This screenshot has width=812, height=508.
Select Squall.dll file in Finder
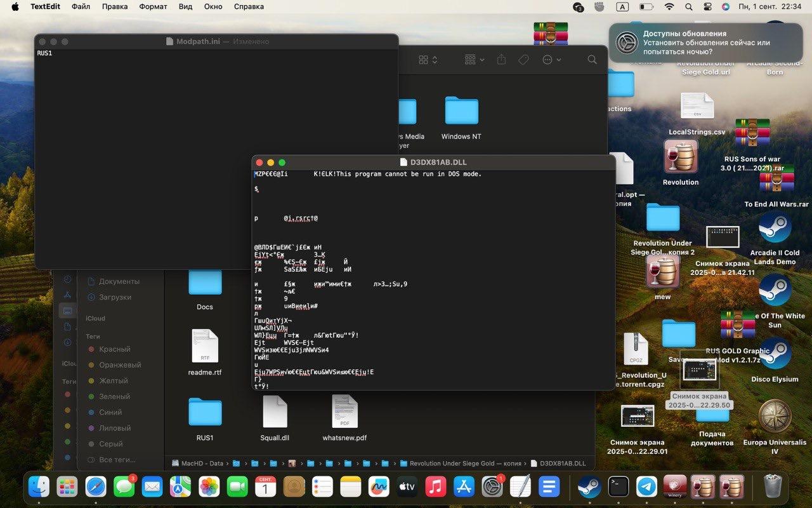pos(275,418)
